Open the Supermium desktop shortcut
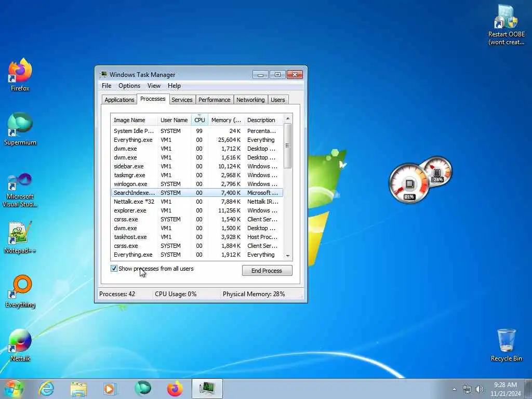 20,129
